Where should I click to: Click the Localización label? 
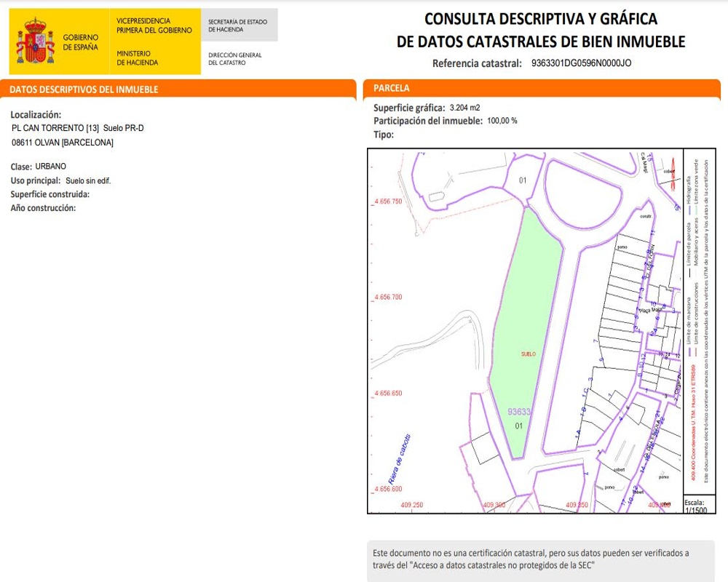pyautogui.click(x=36, y=115)
